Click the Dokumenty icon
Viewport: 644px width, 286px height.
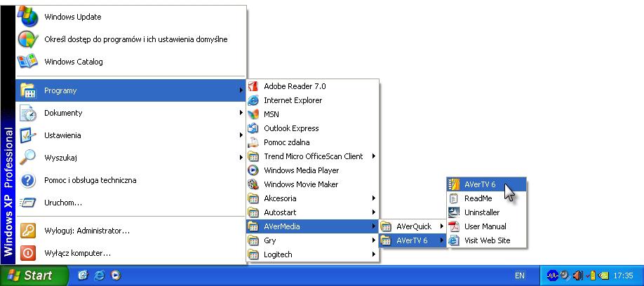[28, 113]
